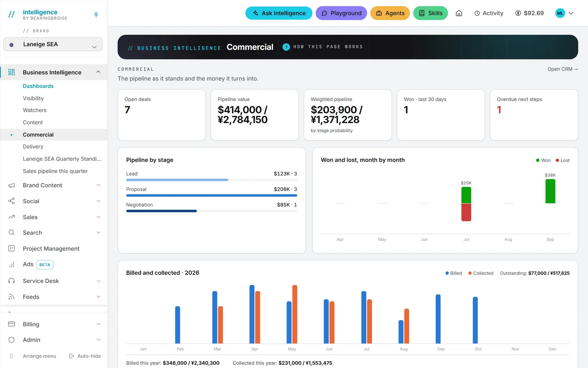The width and height of the screenshot is (588, 368).
Task: Click the Admin shield icon
Action: [11, 340]
